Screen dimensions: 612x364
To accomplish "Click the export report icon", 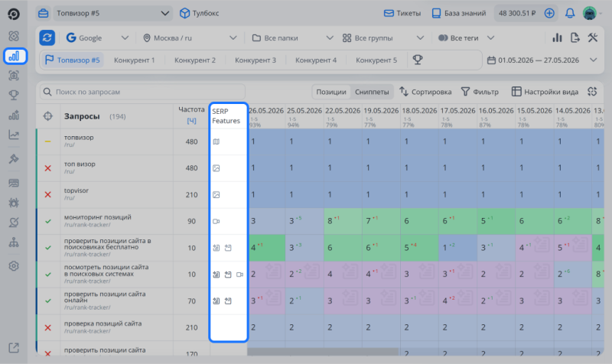I will pos(575,37).
